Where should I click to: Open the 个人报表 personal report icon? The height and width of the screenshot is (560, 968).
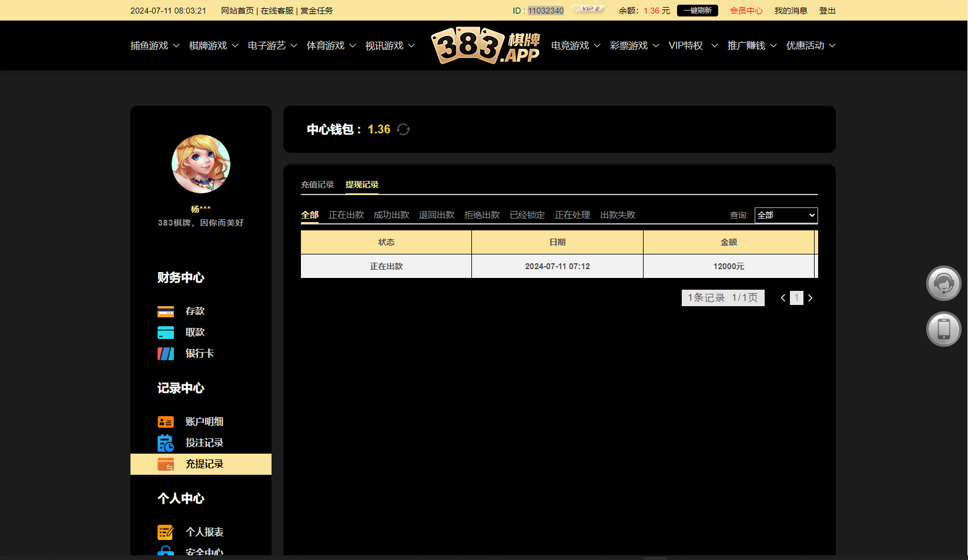(x=166, y=532)
